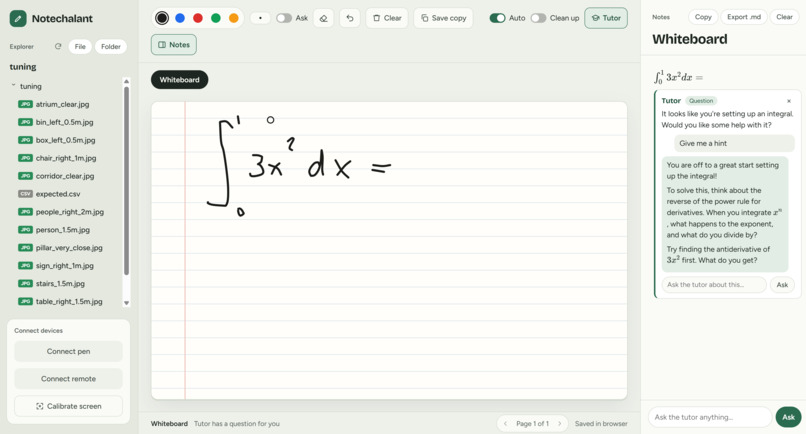This screenshot has width=806, height=434.
Task: Clear the whiteboard canvas
Action: (387, 18)
